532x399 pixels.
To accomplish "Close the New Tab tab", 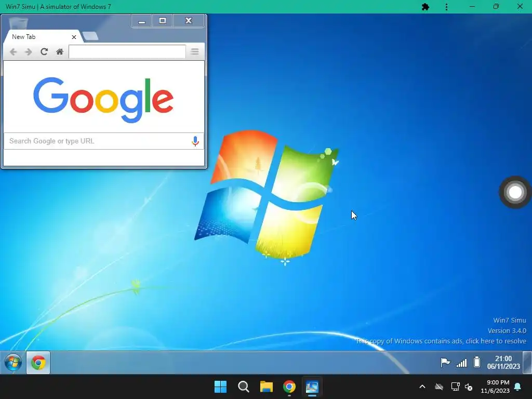I will [74, 37].
